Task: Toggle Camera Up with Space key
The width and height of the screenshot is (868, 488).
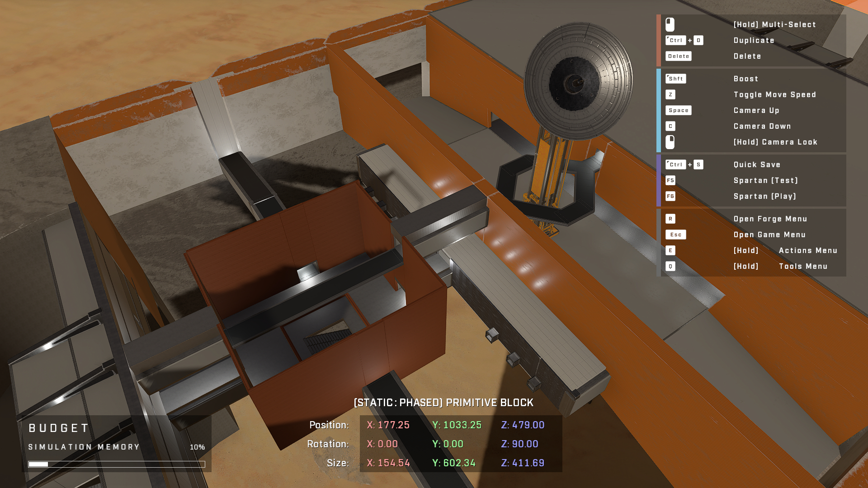Action: [x=678, y=110]
